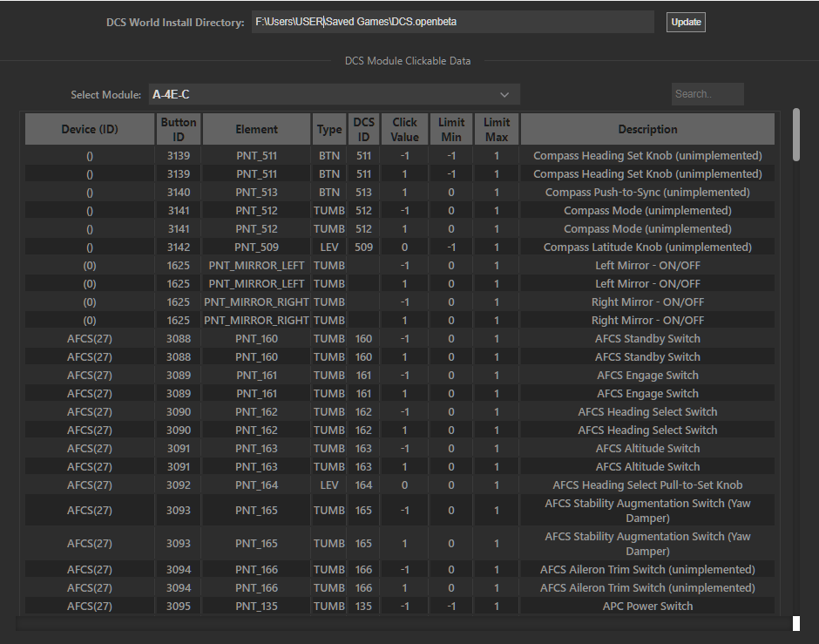Click the AFCS(27) device cell in PNT_135 row
819x644 pixels.
click(x=90, y=606)
